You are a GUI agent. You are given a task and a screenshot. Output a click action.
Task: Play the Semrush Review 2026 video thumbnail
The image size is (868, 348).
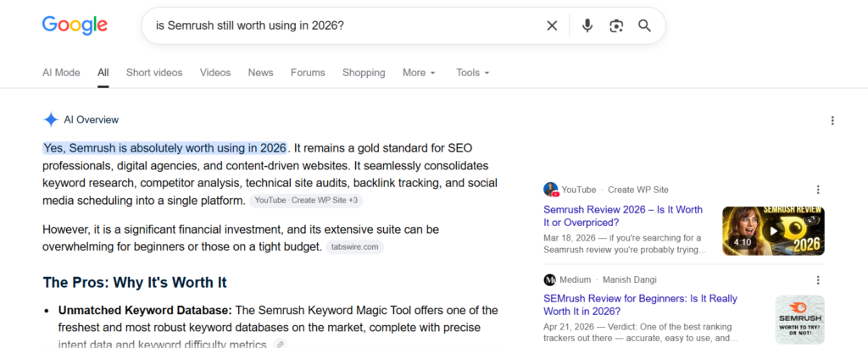(x=773, y=230)
